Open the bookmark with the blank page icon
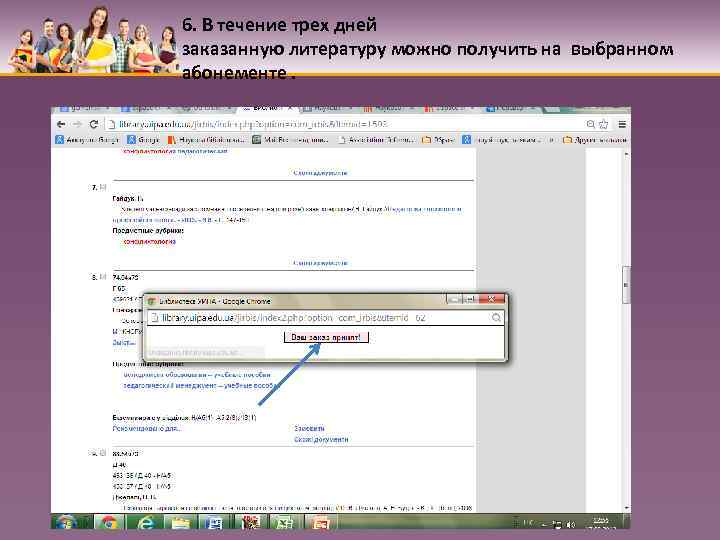Screen dimensions: 720x540 (376, 140)
